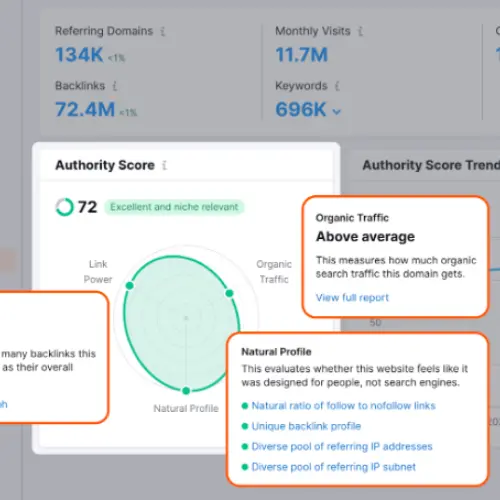
Task: Click the Link Power point on radar chart
Action: click(x=130, y=286)
